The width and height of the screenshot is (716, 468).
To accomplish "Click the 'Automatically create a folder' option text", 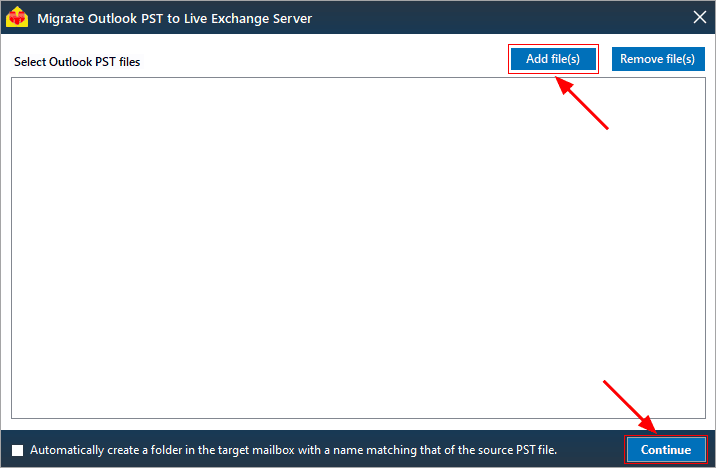I will tap(294, 450).
